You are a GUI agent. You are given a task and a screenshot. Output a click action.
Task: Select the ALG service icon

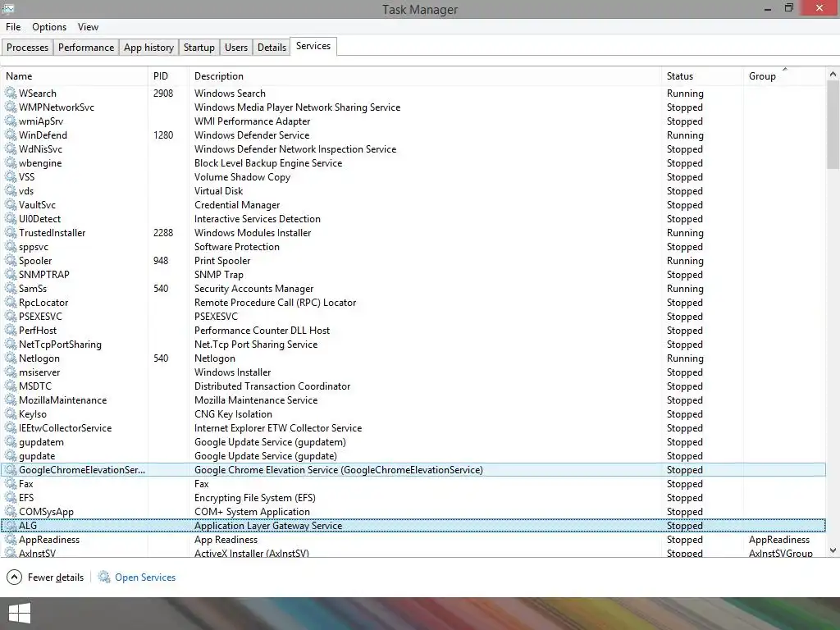pos(10,526)
